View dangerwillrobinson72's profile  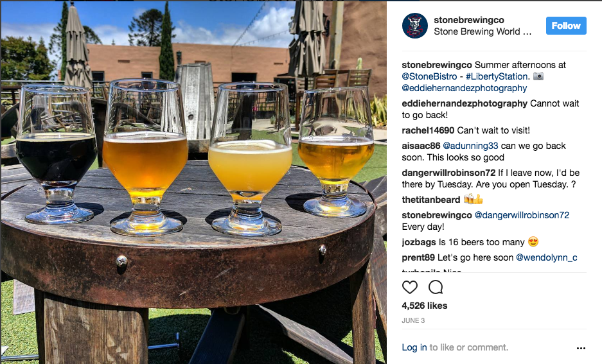448,173
